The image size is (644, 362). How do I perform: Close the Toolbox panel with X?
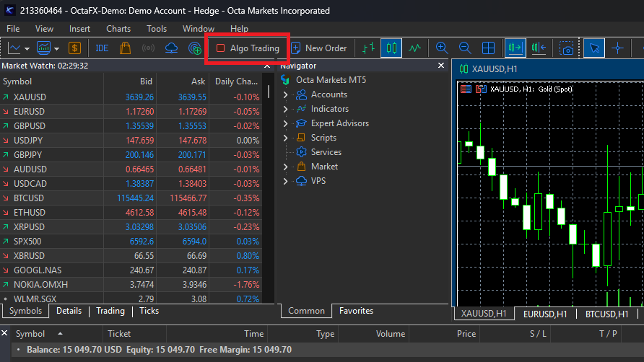4,333
